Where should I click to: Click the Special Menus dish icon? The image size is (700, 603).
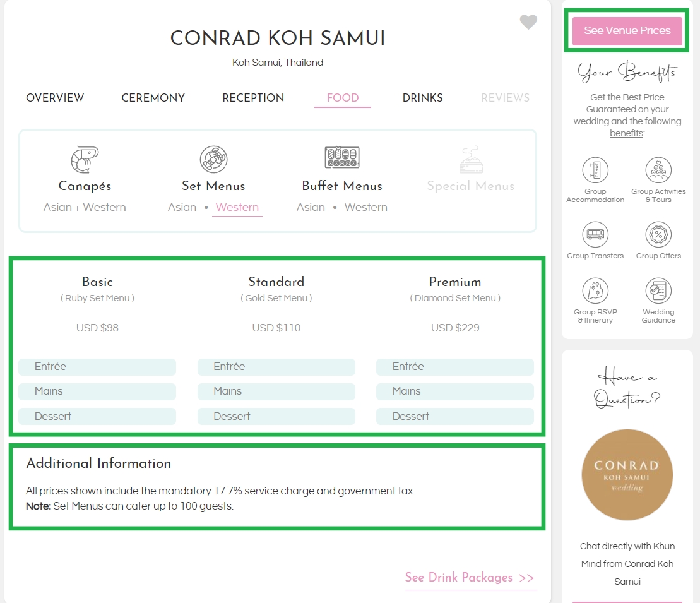[471, 160]
